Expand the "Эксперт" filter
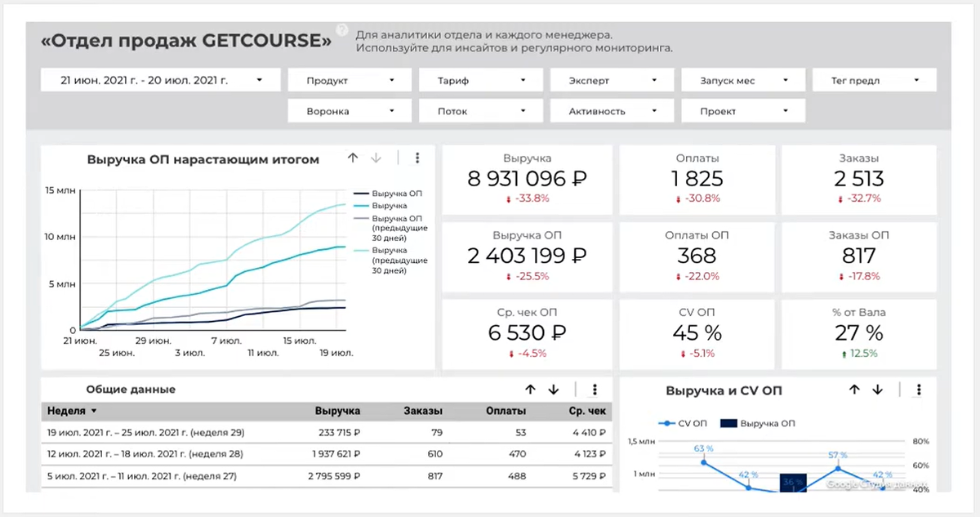980x517 pixels. pyautogui.click(x=612, y=80)
